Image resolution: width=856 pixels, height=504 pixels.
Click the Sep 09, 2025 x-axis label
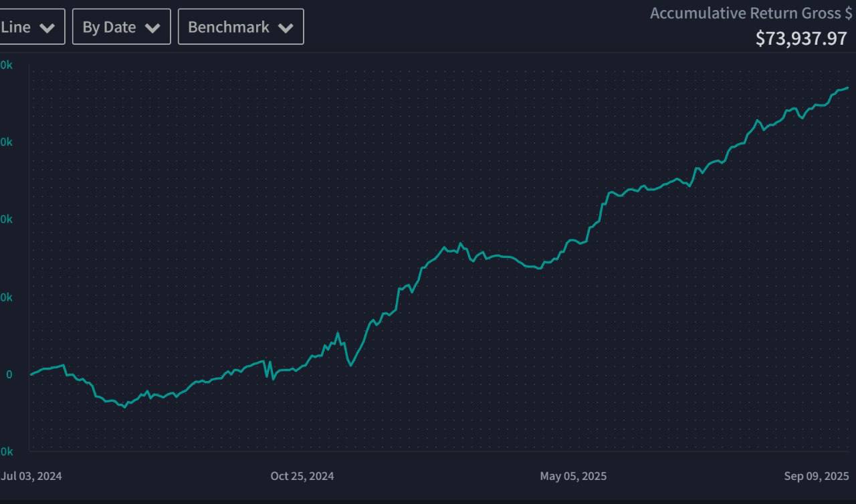[816, 476]
